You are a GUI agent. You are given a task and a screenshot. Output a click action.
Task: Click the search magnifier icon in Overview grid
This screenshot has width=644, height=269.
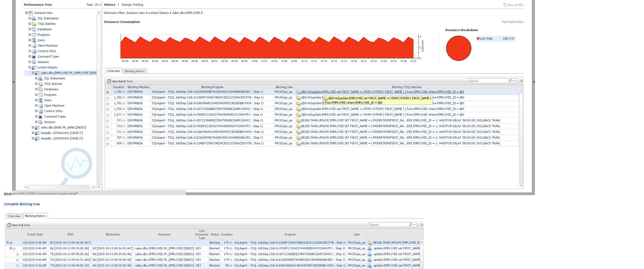pos(510,81)
